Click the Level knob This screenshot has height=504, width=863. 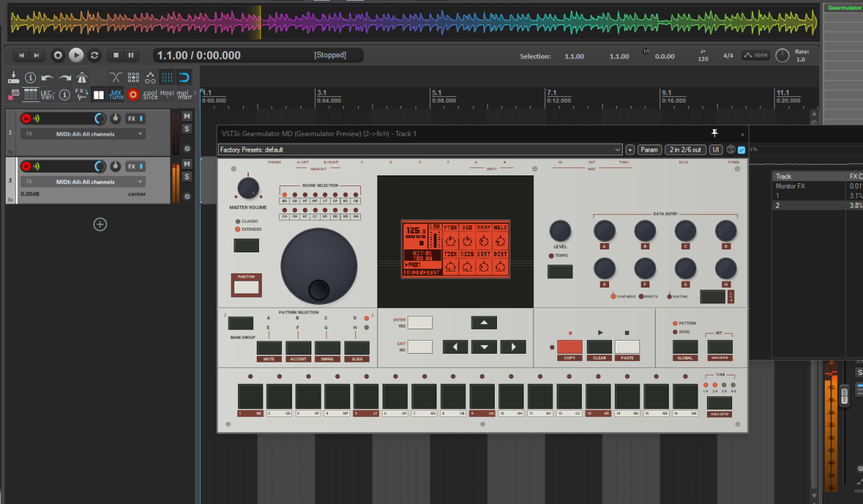[560, 231]
